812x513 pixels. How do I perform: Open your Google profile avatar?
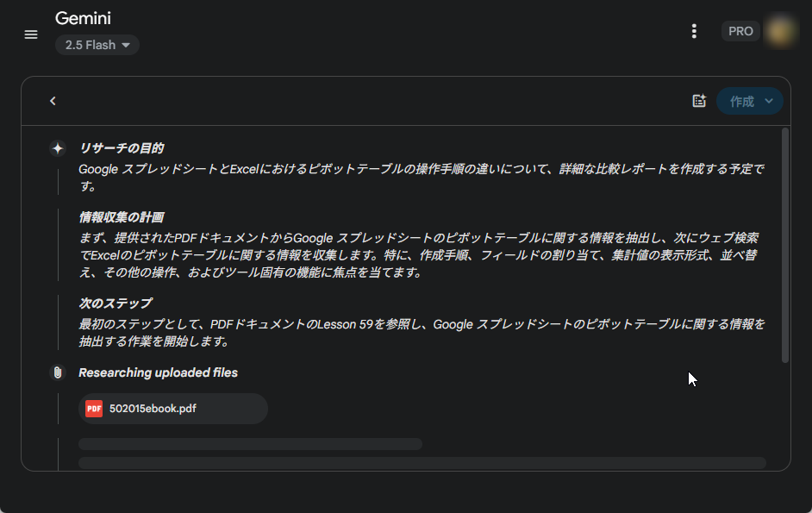tap(780, 31)
